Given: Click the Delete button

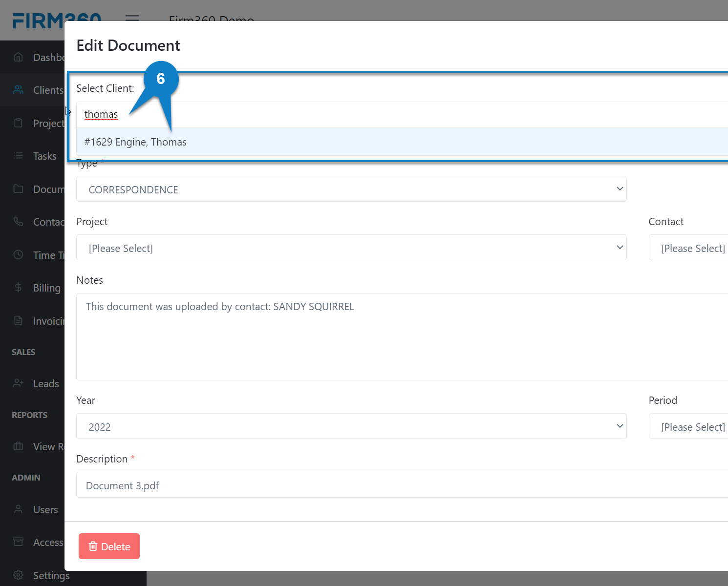Looking at the screenshot, I should (109, 546).
